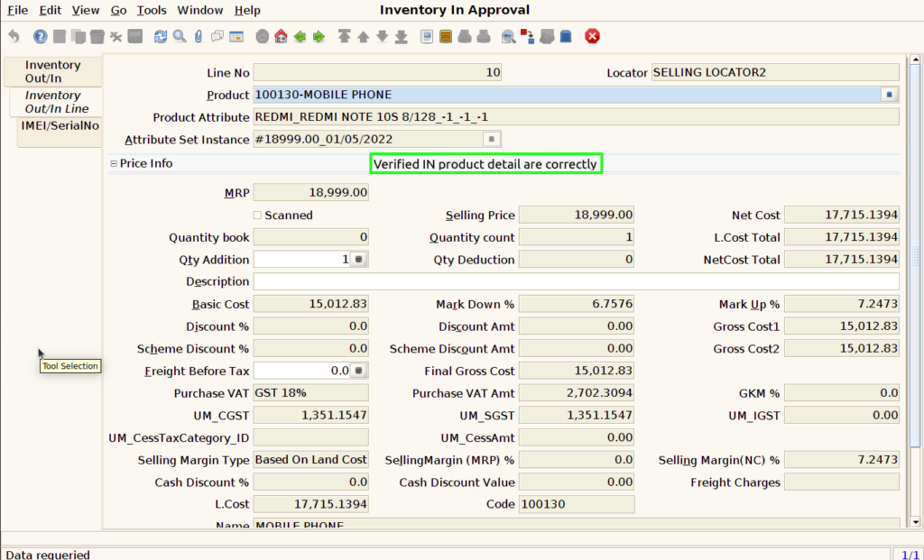
Task: Click inside the Description input field
Action: pos(577,281)
